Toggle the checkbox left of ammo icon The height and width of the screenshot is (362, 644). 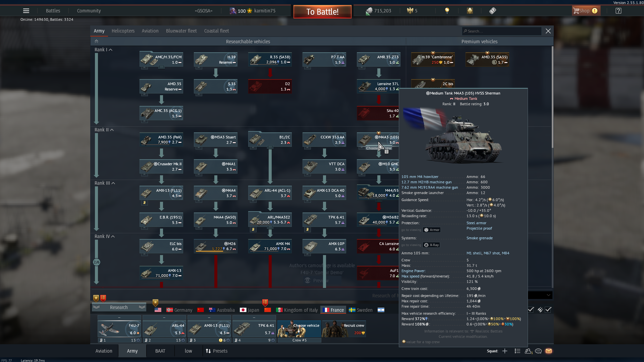pos(531,310)
